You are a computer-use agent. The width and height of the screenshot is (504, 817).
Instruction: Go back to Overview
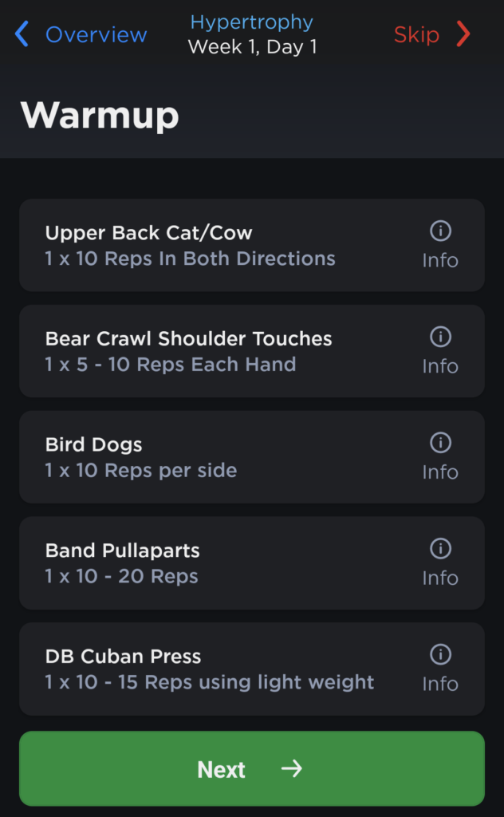(96, 35)
